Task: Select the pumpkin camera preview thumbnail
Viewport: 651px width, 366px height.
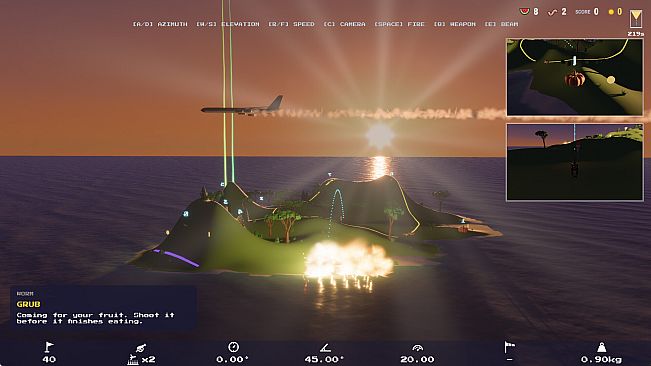Action: pos(575,77)
